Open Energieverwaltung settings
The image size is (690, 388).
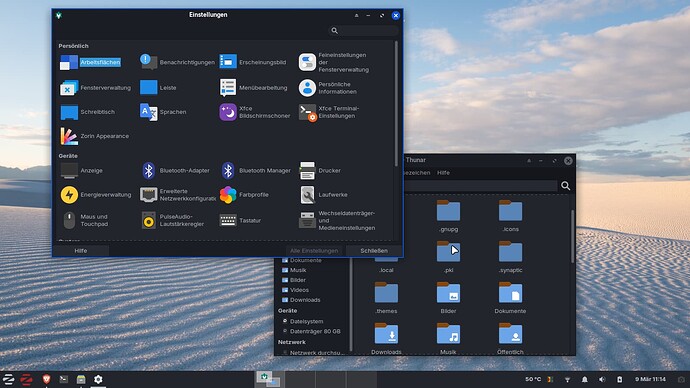click(x=95, y=194)
